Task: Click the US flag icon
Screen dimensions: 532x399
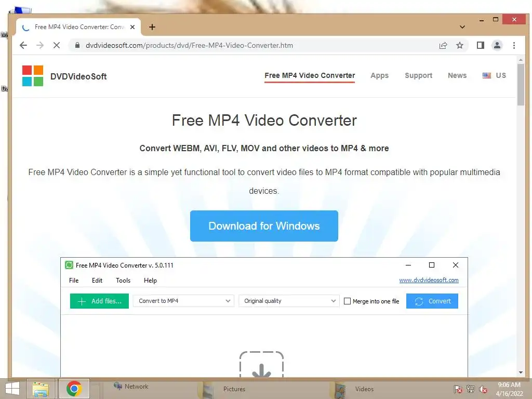Action: pos(486,75)
